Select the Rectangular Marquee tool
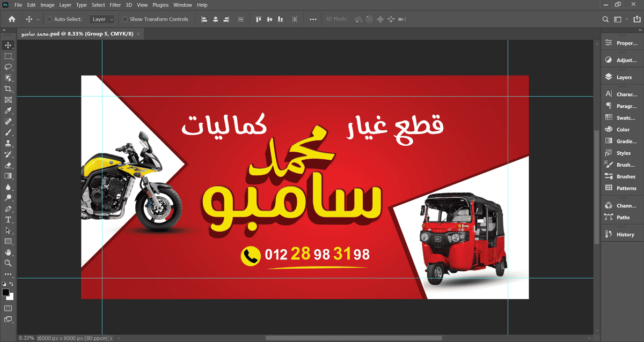The image size is (644, 342). pyautogui.click(x=8, y=56)
